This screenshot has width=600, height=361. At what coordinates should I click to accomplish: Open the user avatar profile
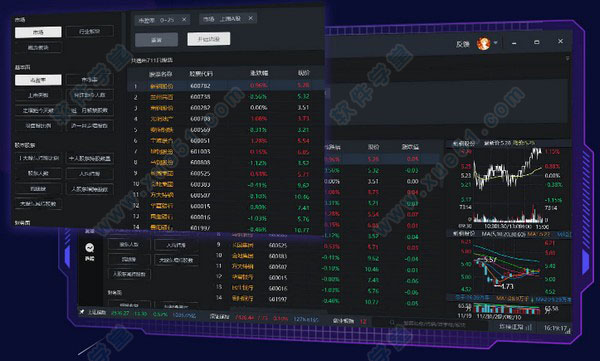coord(483,43)
